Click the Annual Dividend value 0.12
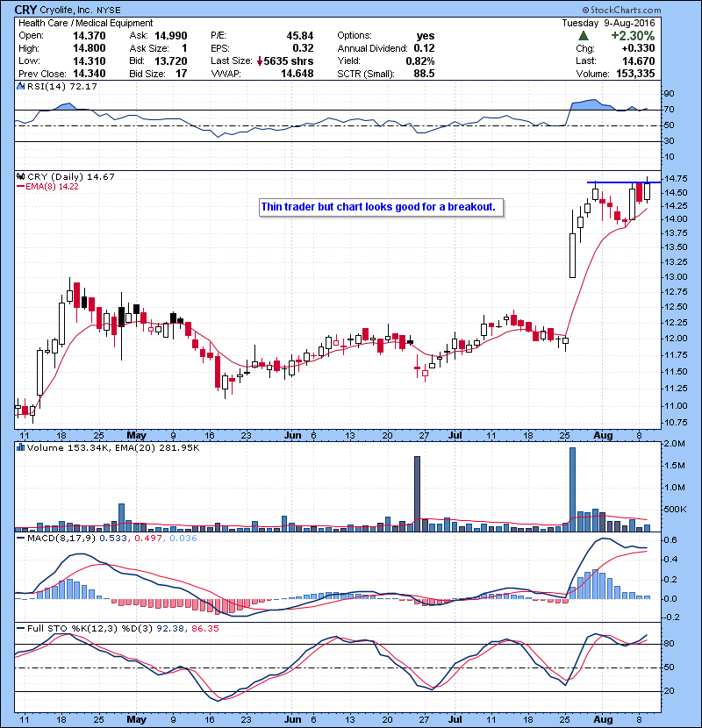 [424, 48]
